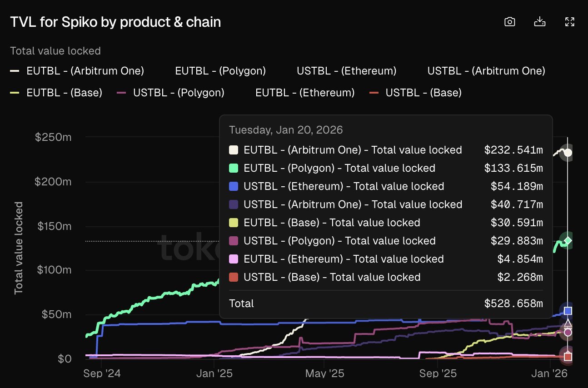Hide USTBL - (Arbitrum One) legend series

(486, 71)
